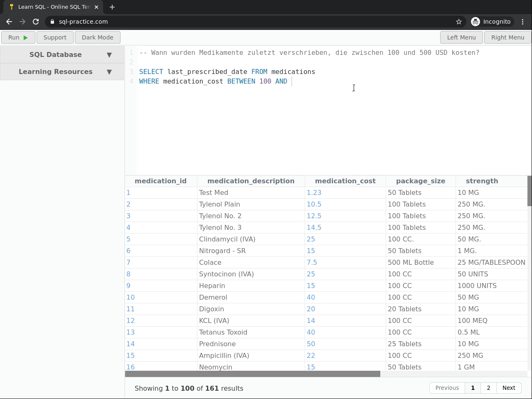
Task: Click the Incognito profile icon
Action: (x=475, y=22)
